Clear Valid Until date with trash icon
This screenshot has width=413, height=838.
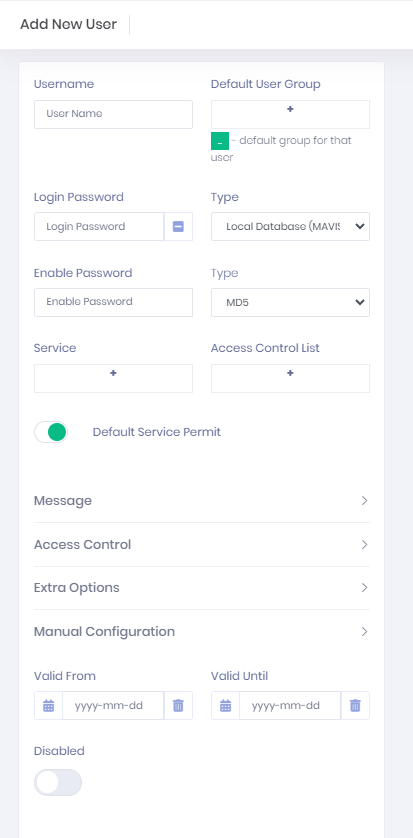click(355, 705)
